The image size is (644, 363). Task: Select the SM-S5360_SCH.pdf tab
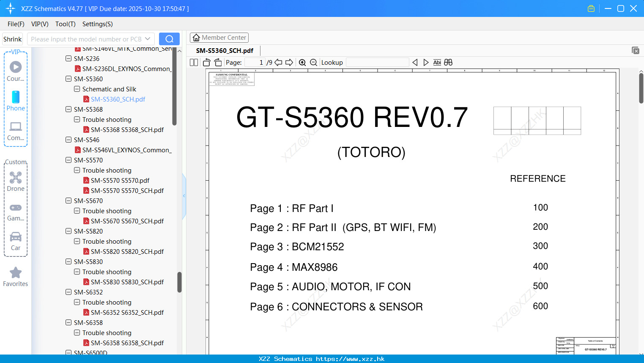[225, 50]
